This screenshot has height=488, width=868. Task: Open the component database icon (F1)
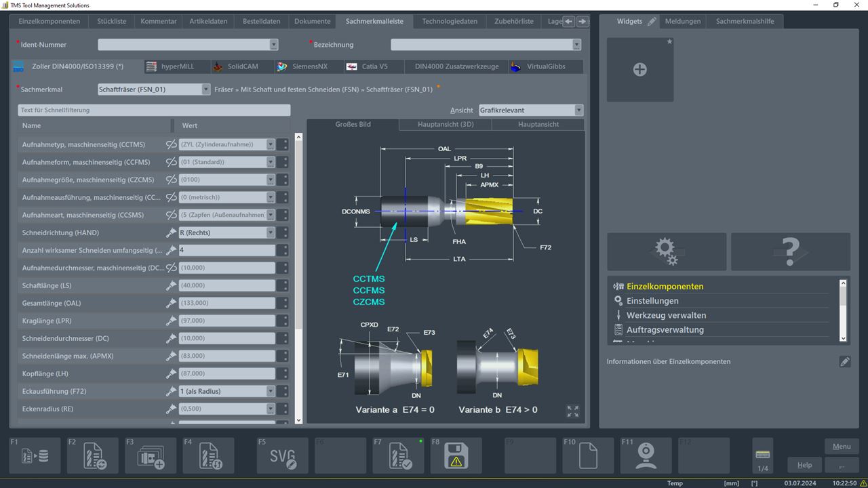(x=34, y=455)
